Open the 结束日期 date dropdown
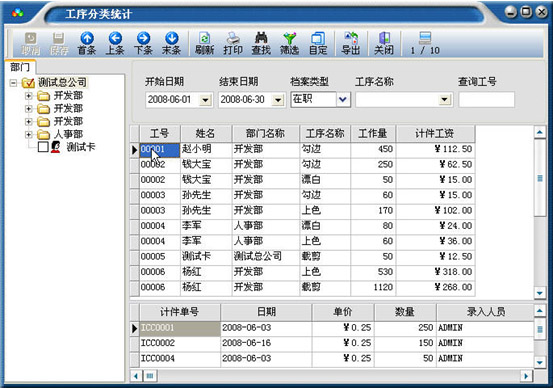 (x=278, y=100)
